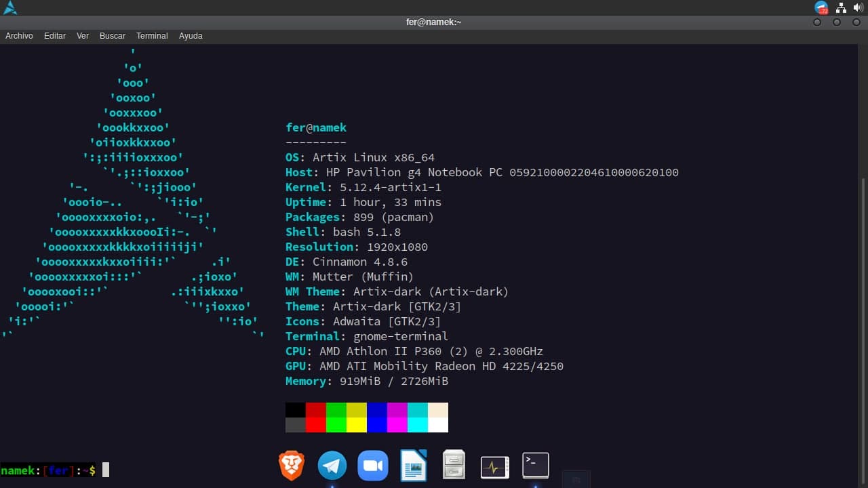Launch LibreOffice Writer from the dock

pyautogui.click(x=414, y=466)
